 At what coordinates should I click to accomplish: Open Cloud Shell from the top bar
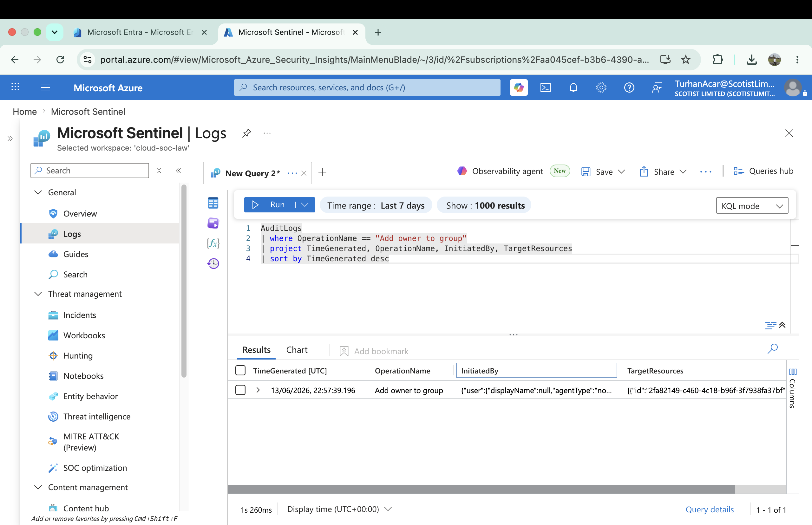tap(545, 87)
